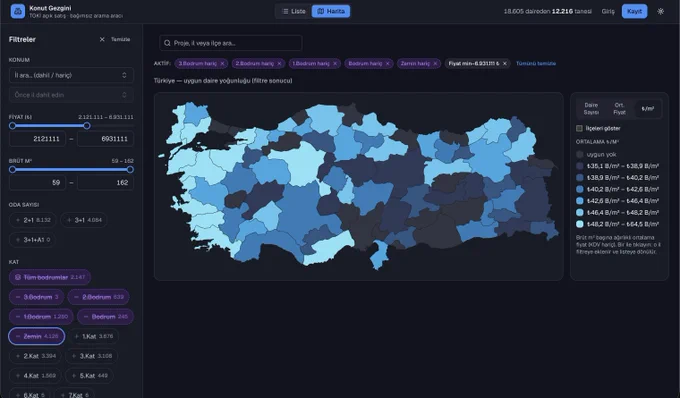680x398 pixels.
Task: Click the ₺35,1–₺38,9 B/m² legend swatch
Action: click(x=580, y=166)
